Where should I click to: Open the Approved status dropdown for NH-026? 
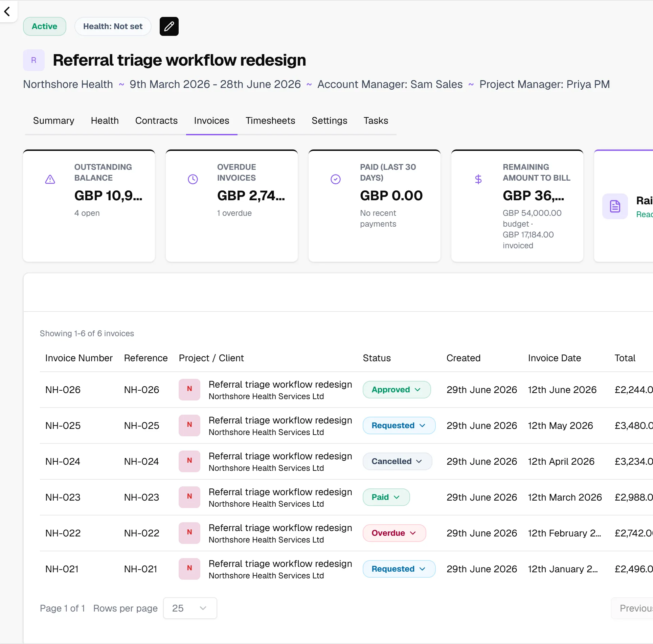397,390
